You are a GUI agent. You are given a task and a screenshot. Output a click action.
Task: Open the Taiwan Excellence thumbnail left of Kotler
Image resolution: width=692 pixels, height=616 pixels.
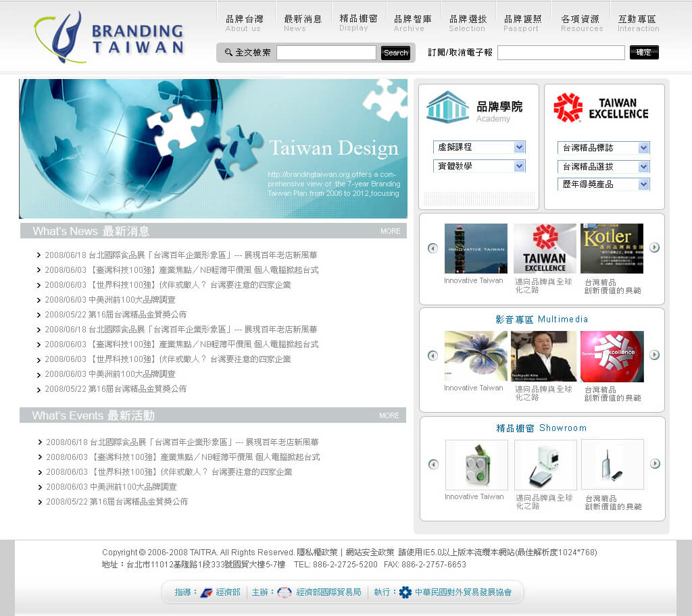coord(545,249)
